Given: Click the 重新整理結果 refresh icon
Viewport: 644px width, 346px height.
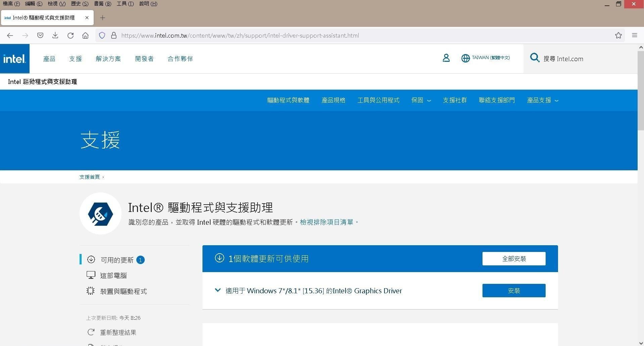Looking at the screenshot, I should [x=91, y=332].
